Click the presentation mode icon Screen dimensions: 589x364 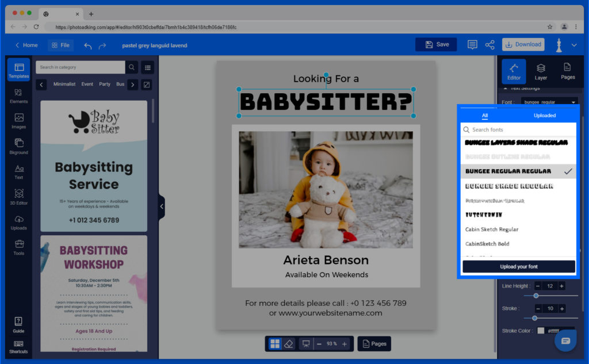(x=306, y=344)
